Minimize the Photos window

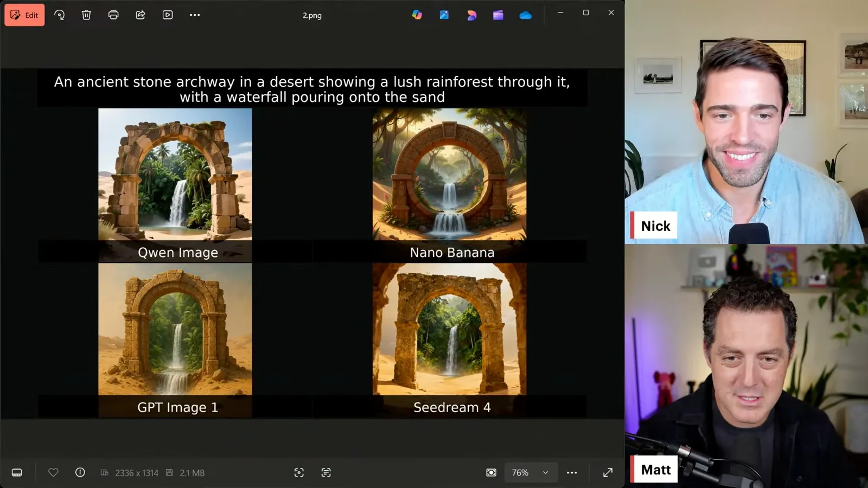[560, 12]
